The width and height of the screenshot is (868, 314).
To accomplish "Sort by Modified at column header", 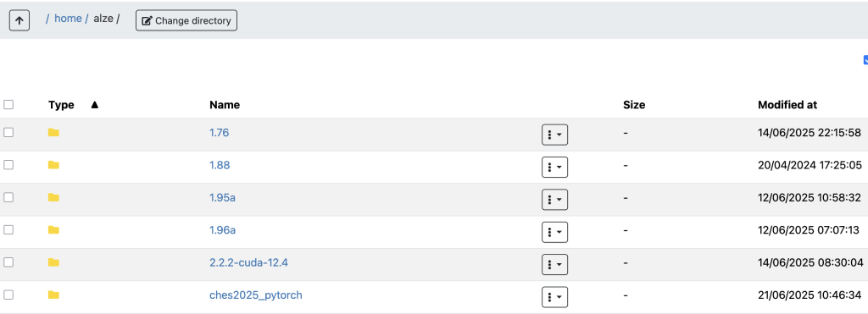I will coord(787,104).
